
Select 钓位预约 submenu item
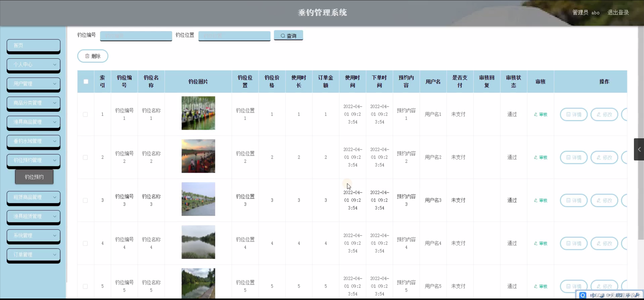coord(34,177)
